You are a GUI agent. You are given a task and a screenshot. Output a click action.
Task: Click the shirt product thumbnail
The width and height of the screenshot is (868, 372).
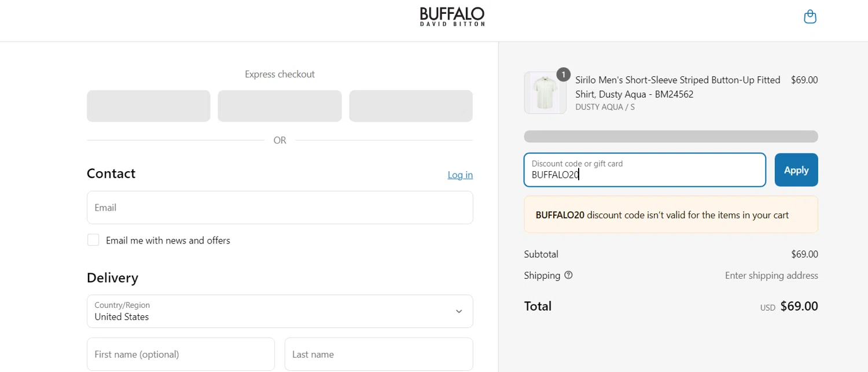point(545,93)
